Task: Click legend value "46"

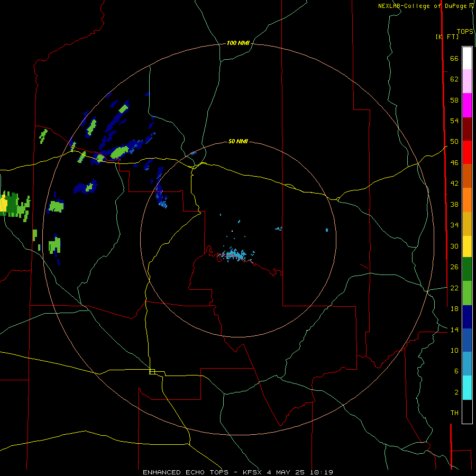Action: [454, 163]
